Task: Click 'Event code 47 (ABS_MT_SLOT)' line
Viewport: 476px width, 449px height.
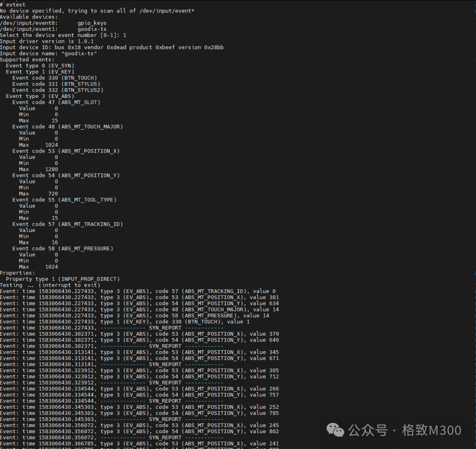Action: [x=56, y=102]
